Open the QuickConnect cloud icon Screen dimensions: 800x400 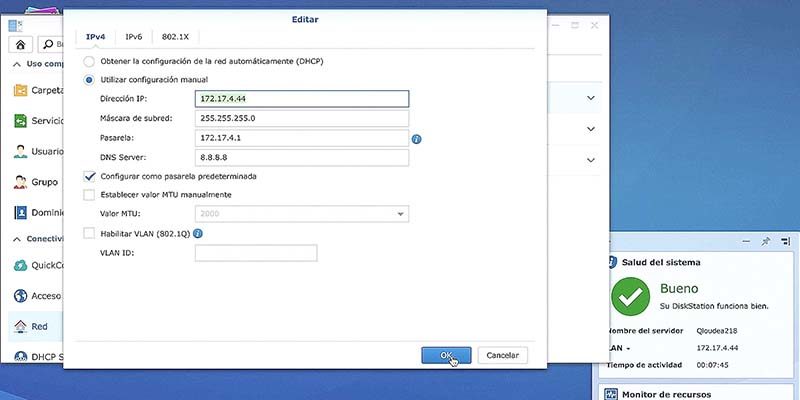pyautogui.click(x=20, y=265)
